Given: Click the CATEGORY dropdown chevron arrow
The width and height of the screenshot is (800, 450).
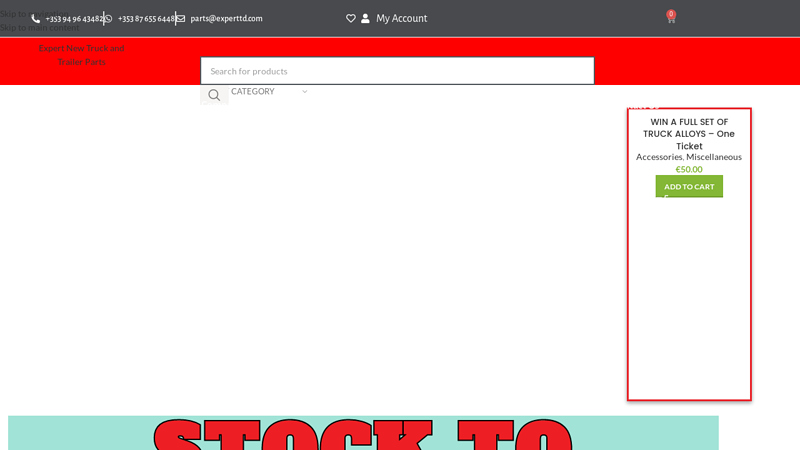Looking at the screenshot, I should (x=305, y=92).
